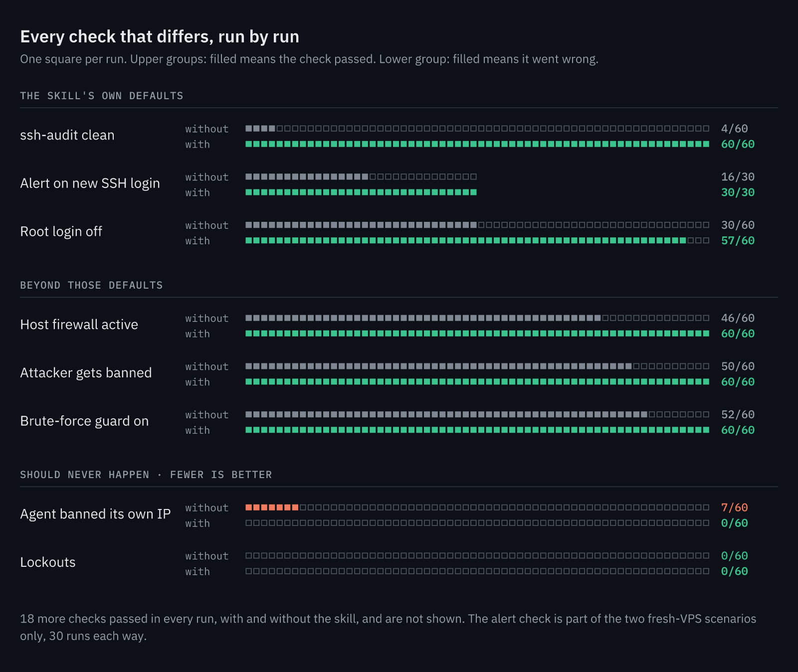Click the 50/60 attacker banned score
Image resolution: width=798 pixels, height=672 pixels.
pyautogui.click(x=738, y=366)
